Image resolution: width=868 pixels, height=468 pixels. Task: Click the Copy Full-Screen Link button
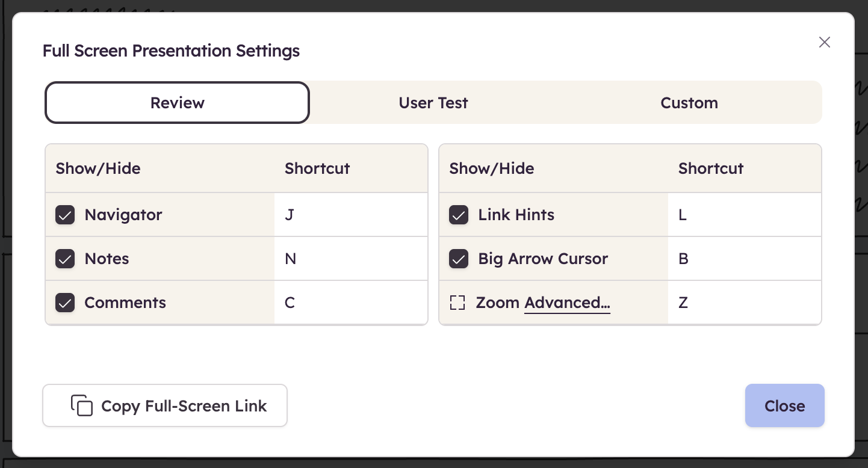pyautogui.click(x=165, y=406)
